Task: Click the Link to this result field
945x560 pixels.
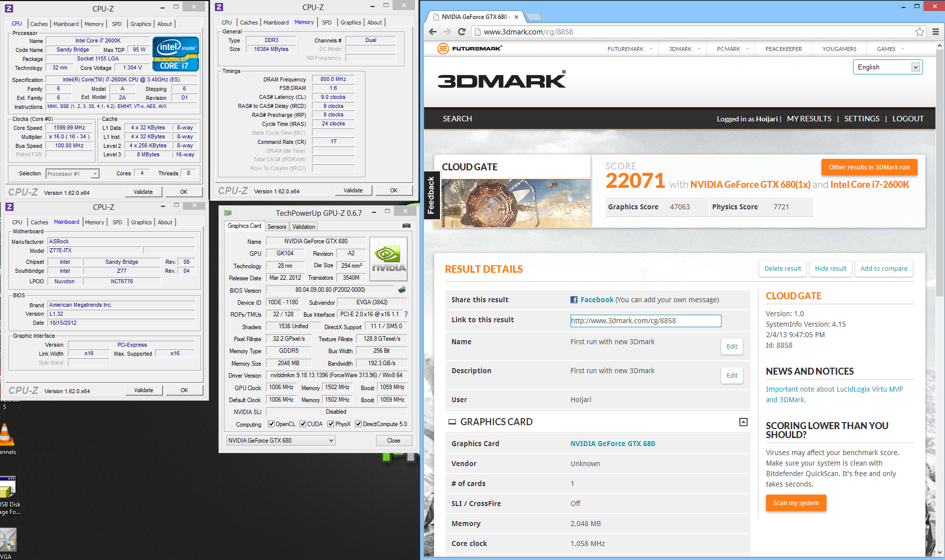Action: (645, 321)
